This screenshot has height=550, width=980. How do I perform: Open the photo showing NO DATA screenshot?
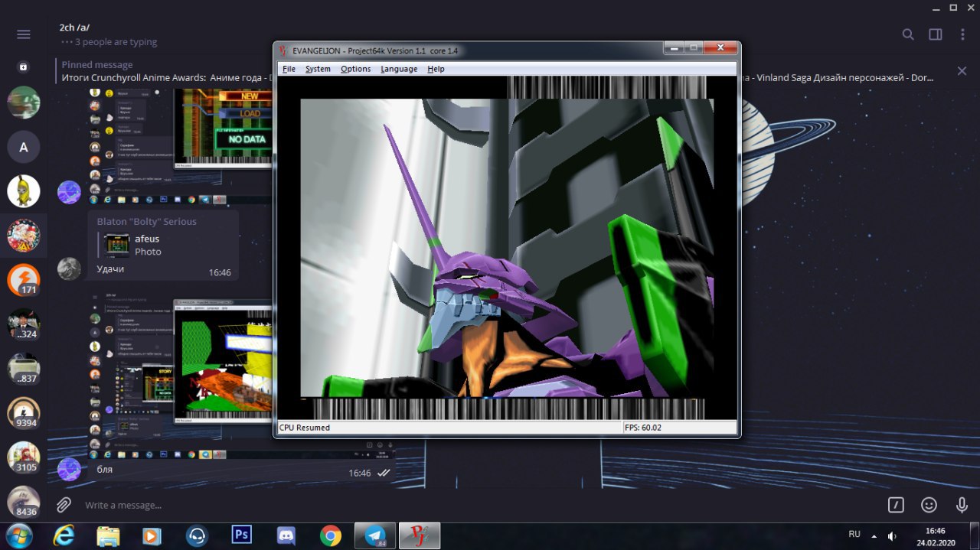pyautogui.click(x=180, y=146)
